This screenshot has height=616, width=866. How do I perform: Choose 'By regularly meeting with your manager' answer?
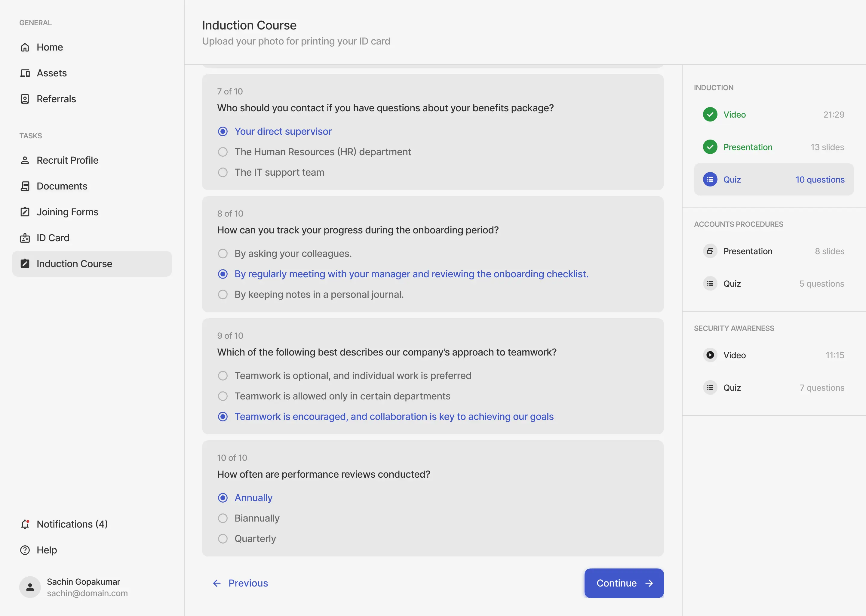tap(223, 274)
